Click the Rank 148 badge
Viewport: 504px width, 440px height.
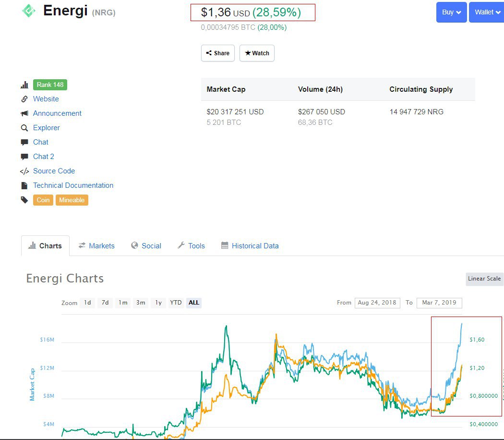50,85
